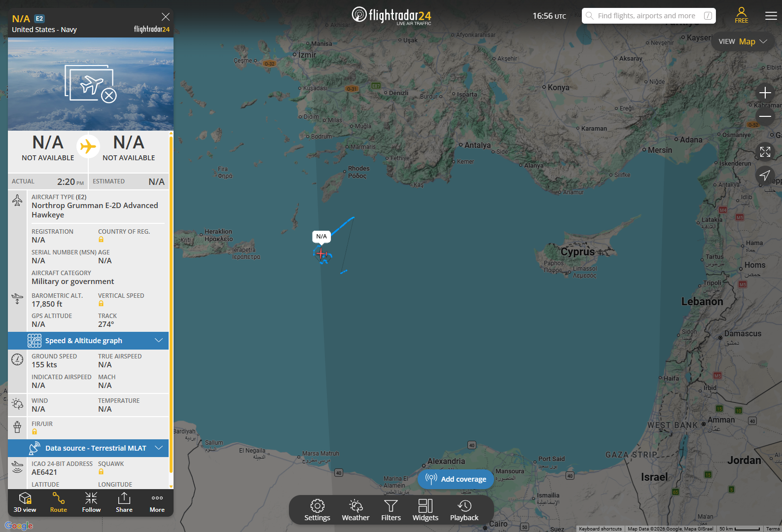Click the actual time 2:20 PM
The width and height of the screenshot is (782, 532).
coord(71,182)
